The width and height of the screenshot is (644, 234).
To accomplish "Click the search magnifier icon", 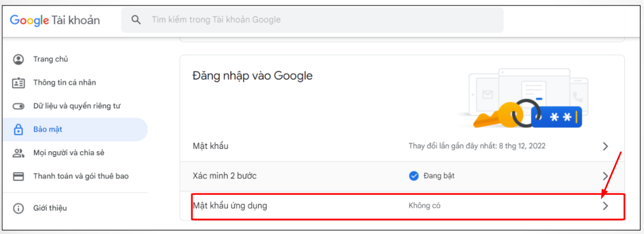I will 136,20.
